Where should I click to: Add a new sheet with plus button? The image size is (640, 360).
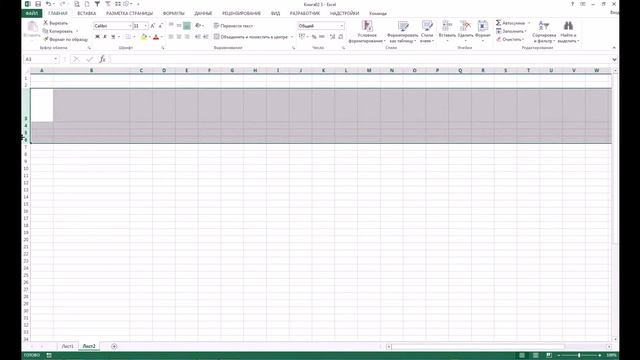pyautogui.click(x=114, y=346)
